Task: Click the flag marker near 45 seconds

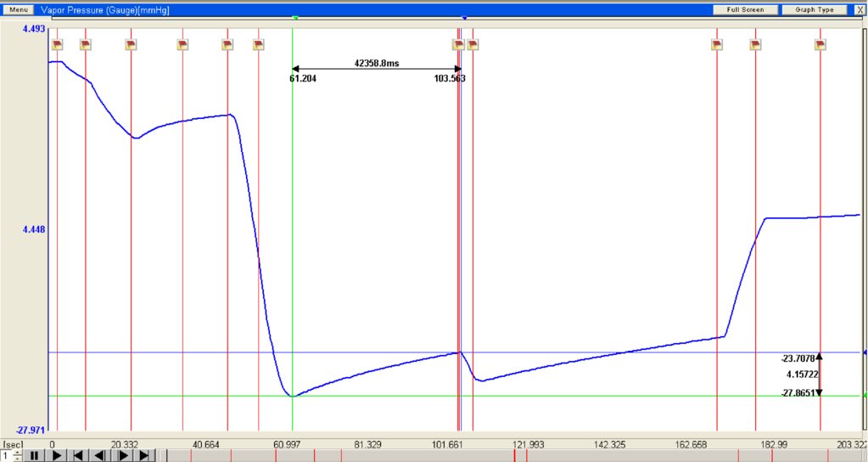Action: tap(227, 45)
